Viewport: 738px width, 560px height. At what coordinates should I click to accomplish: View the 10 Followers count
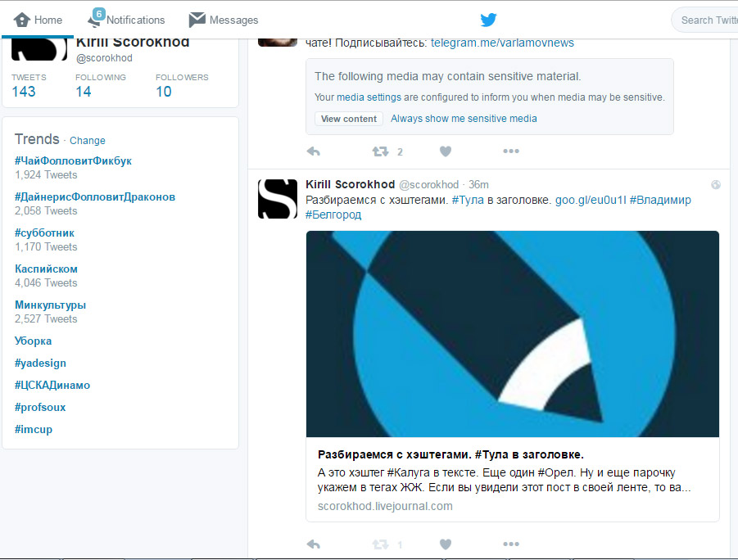(x=164, y=92)
